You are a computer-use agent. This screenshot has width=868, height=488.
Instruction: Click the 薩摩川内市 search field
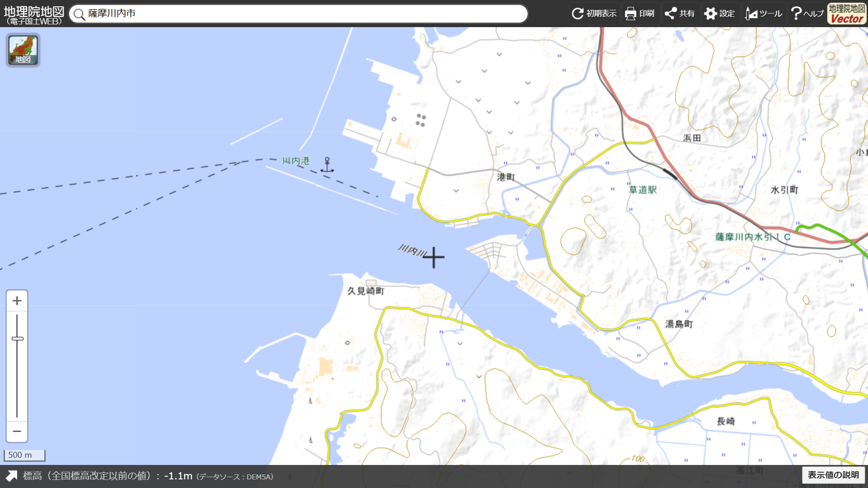pyautogui.click(x=298, y=14)
